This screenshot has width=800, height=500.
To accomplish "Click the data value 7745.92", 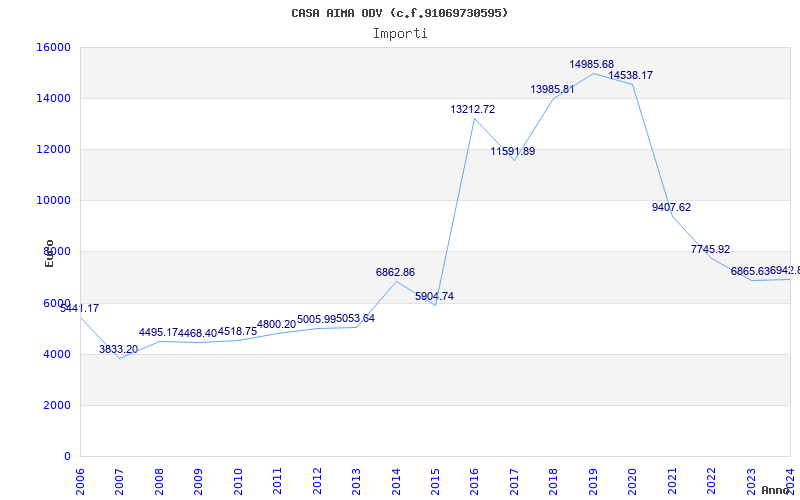I will click(711, 249).
